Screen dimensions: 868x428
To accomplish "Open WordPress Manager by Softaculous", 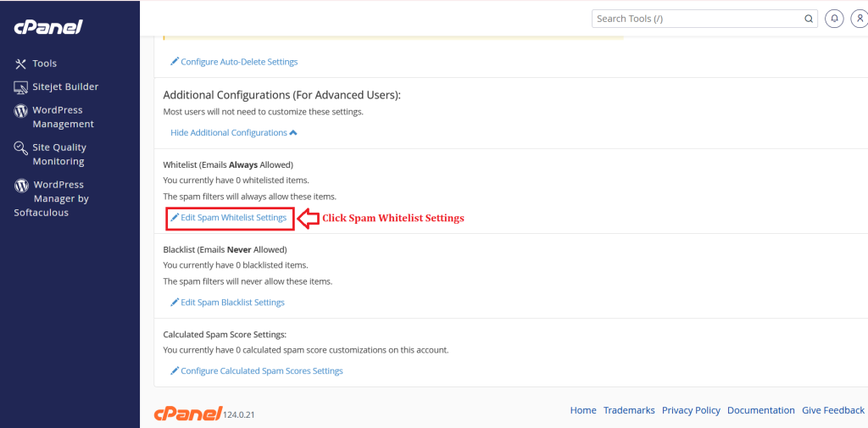I will coord(52,198).
